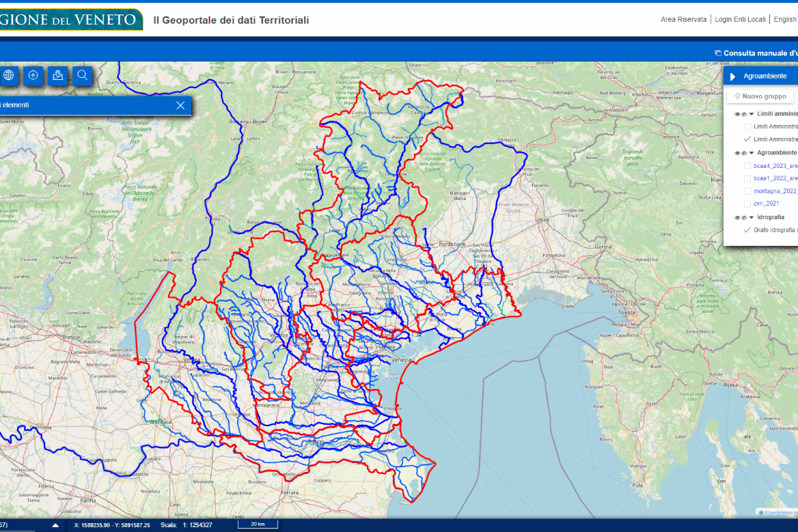Viewport: 798px width, 532px height.
Task: Toggle the zvn_2021 layer checkbox
Action: point(747,204)
